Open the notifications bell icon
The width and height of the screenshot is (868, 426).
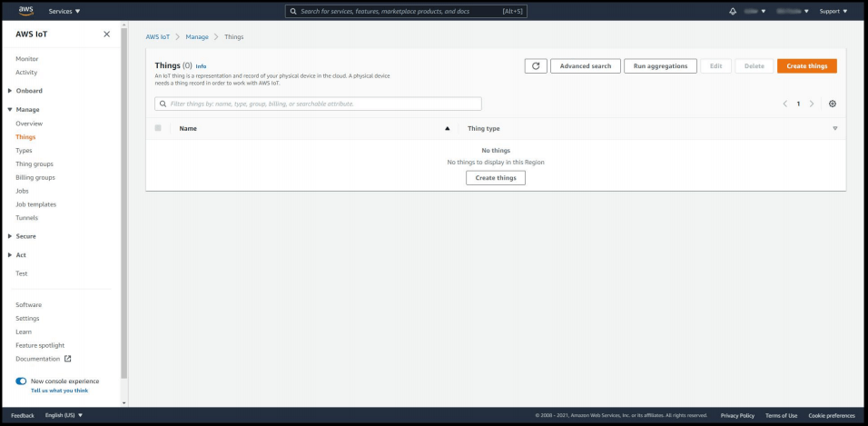[733, 11]
